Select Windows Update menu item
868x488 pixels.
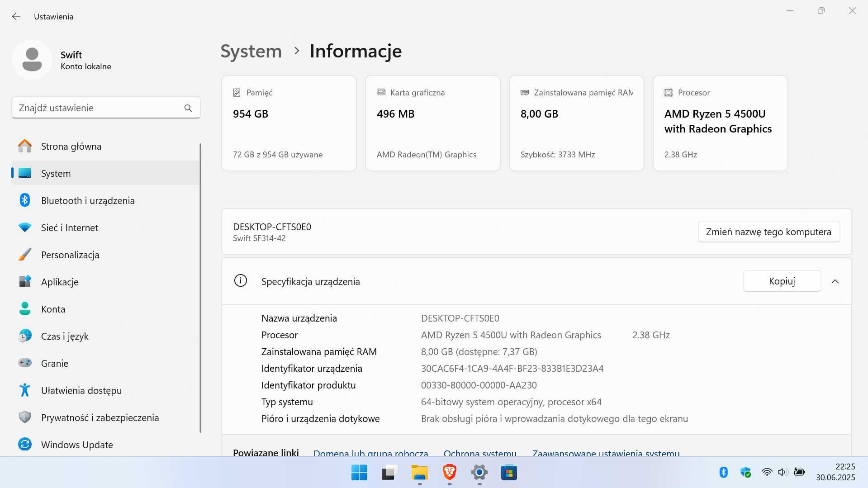click(105, 445)
